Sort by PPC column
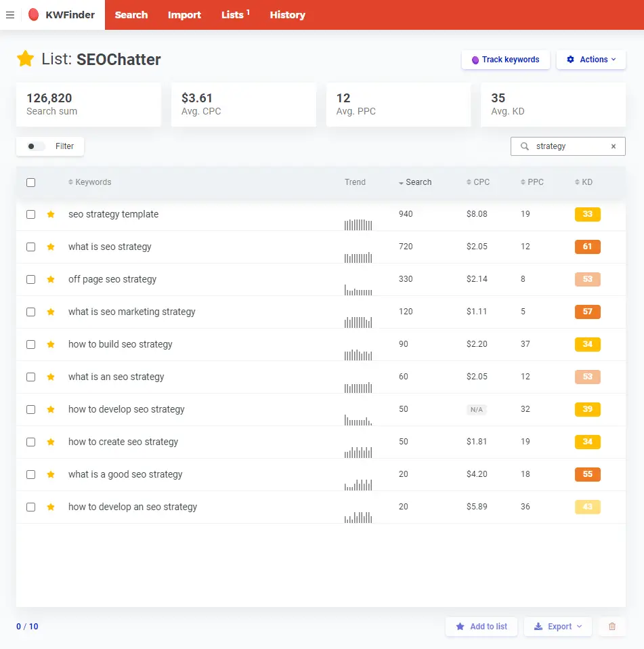Image resolution: width=644 pixels, height=649 pixels. pos(532,182)
